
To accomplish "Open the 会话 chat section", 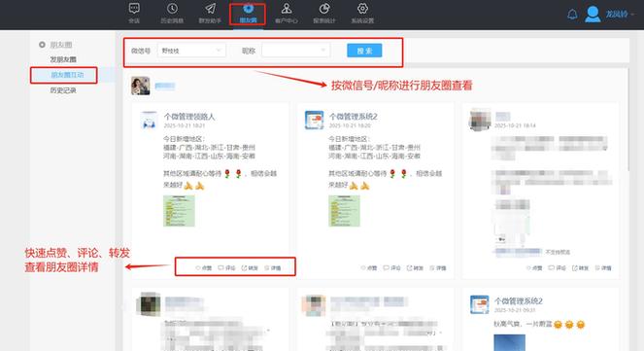I will pos(134,14).
